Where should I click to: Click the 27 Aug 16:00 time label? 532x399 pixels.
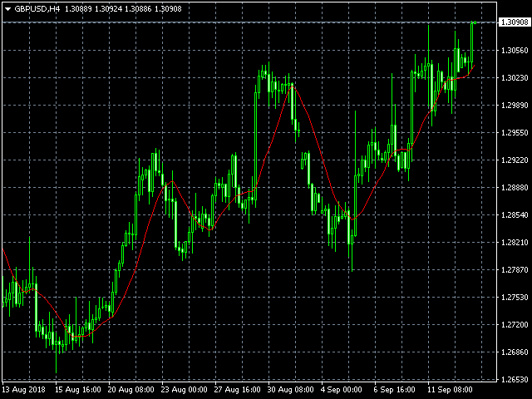238,390
